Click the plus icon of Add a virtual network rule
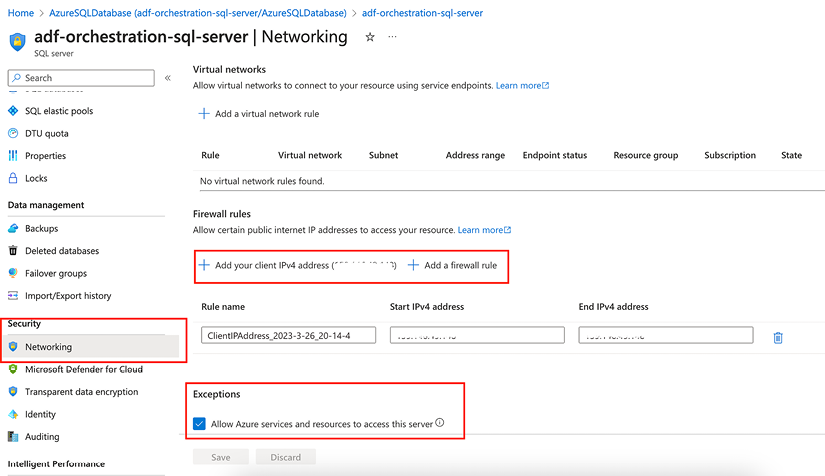Viewport: 825px width, 476px height. tap(204, 114)
